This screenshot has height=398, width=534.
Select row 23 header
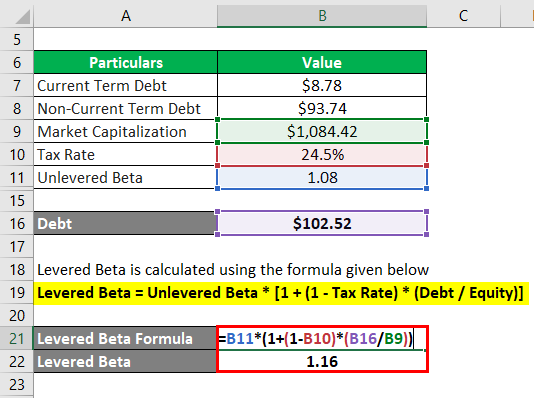pyautogui.click(x=17, y=385)
